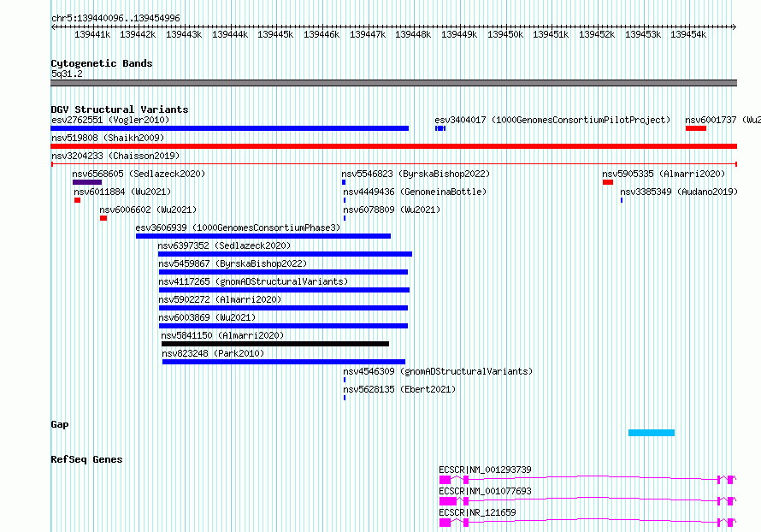Click the DGV Structural Variants track title

point(120,109)
